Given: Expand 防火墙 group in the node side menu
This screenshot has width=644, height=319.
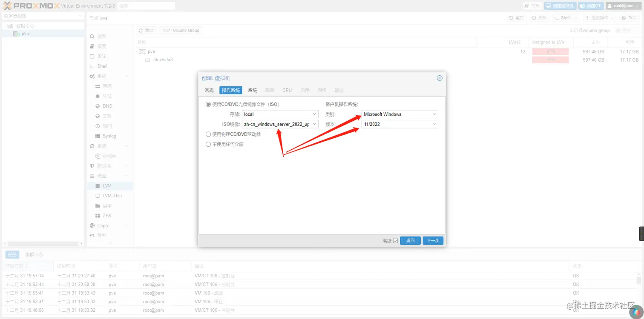Looking at the screenshot, I should click(x=126, y=166).
